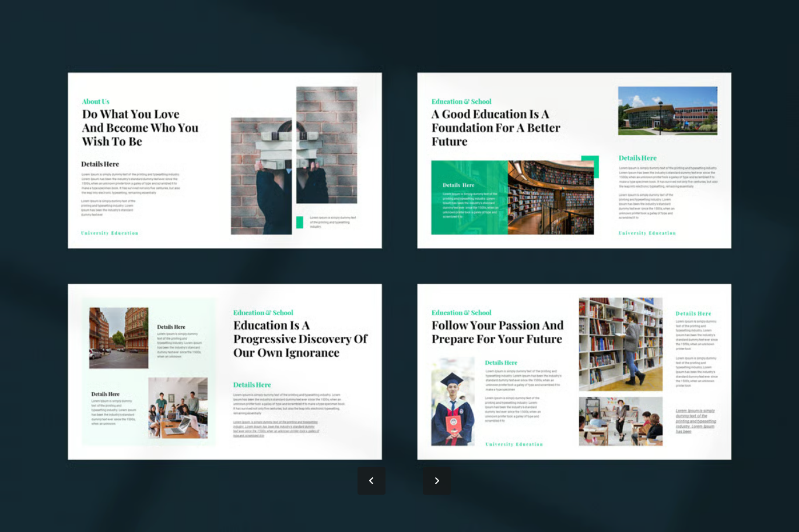Viewport: 799px width, 532px height.
Task: Open the 'Follow Your Passion' slide preview
Action: [574, 372]
